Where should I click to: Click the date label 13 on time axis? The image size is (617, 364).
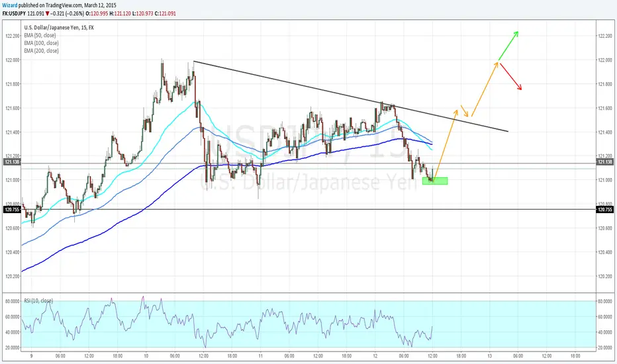[489, 356]
